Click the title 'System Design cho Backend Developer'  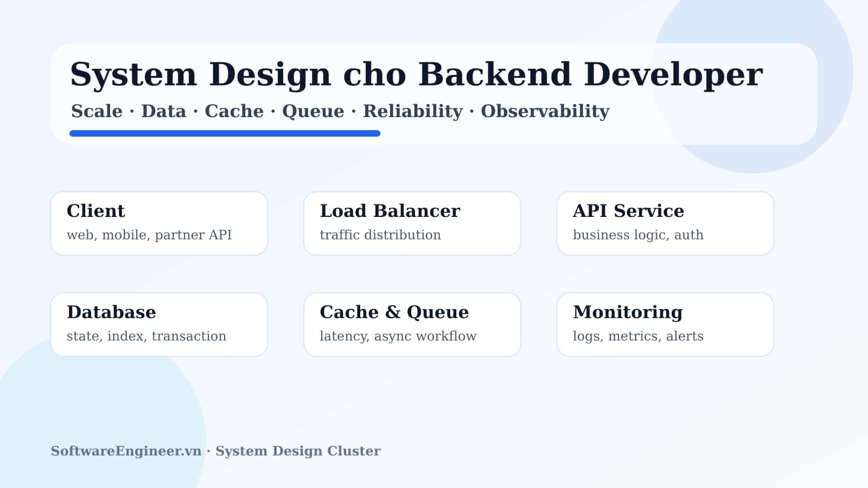[x=416, y=75]
